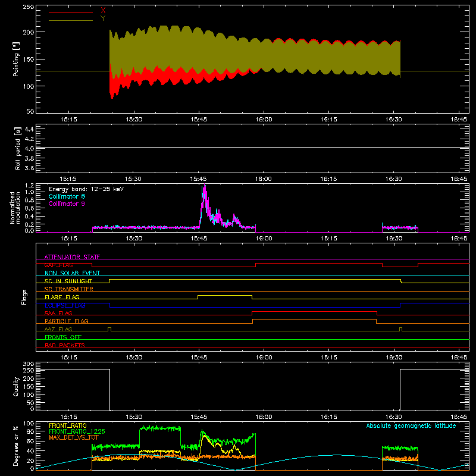476x476 pixels.
Task: Click the SC_TRANSMITTER flag label
Action: pos(69,289)
